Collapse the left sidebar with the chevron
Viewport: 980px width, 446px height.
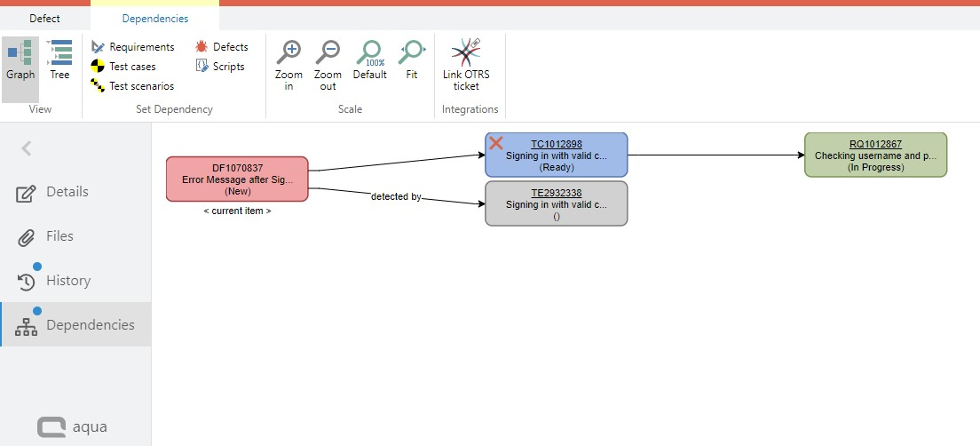pos(27,148)
